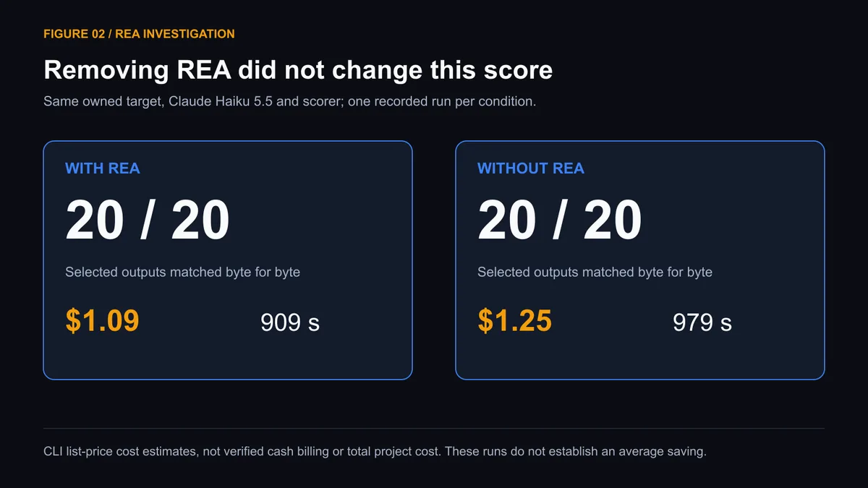
Task: Click "one recorded run per condition" text
Action: point(441,101)
